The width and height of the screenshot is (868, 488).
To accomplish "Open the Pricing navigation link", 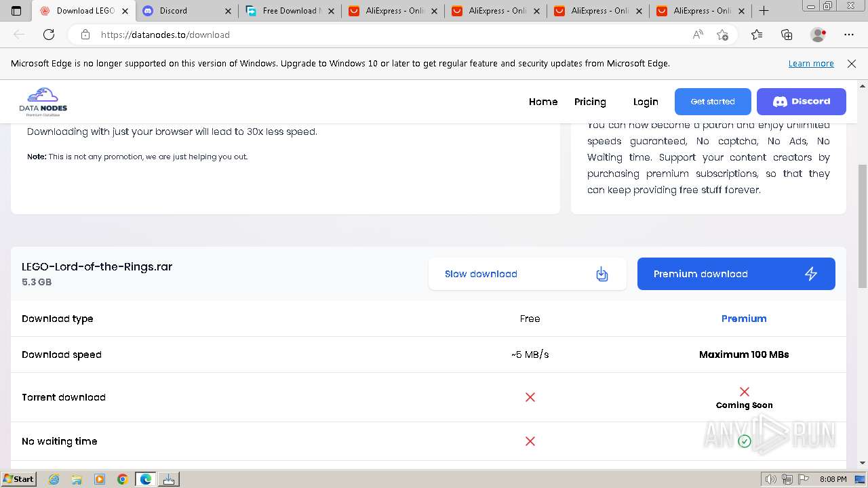I will pos(590,102).
